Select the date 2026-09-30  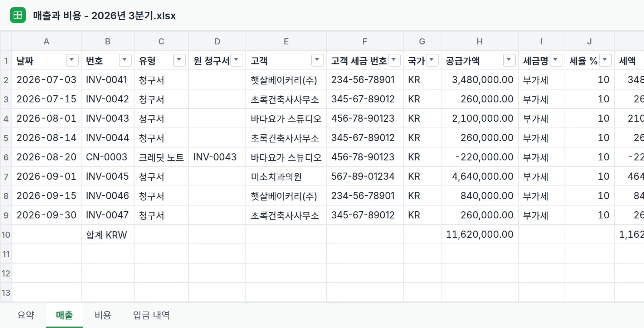(x=47, y=215)
